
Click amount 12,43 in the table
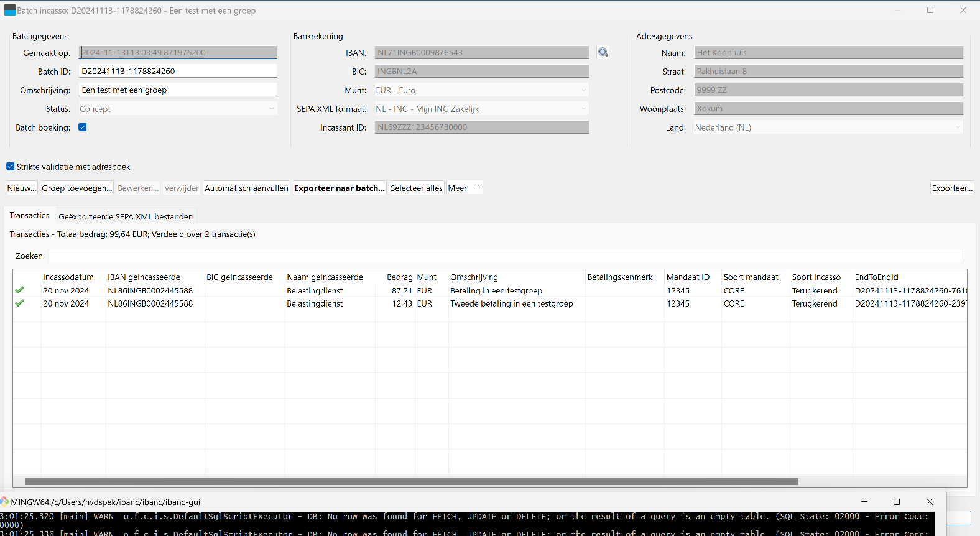[402, 304]
